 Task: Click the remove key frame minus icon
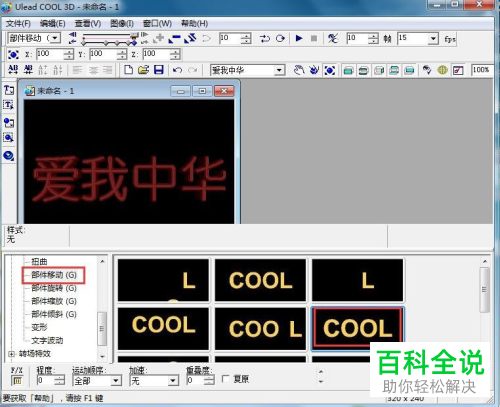click(x=174, y=39)
